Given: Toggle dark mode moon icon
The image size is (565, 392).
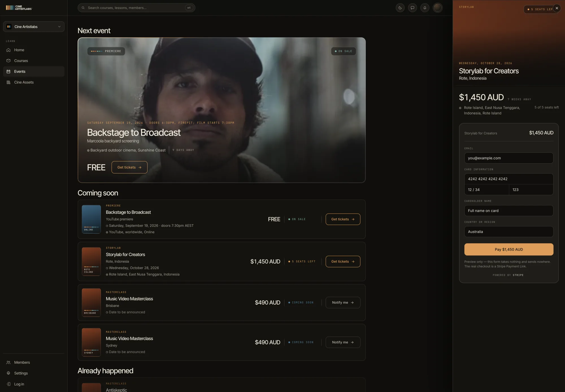Looking at the screenshot, I should (x=400, y=8).
